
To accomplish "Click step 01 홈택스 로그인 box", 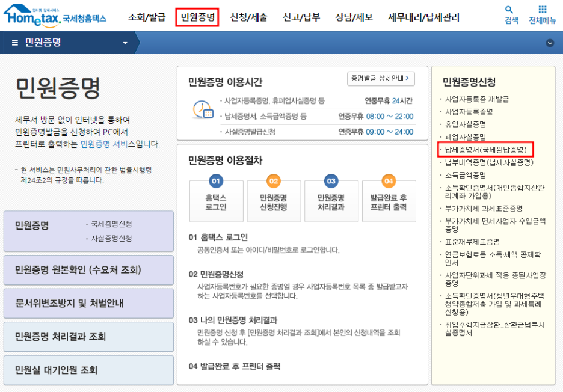I will 216,197.
